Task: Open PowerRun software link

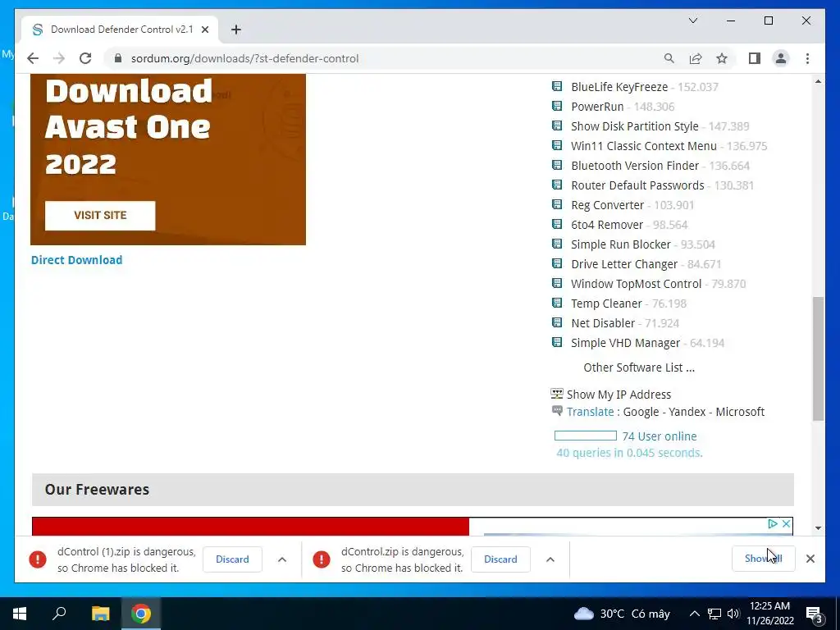Action: tap(597, 107)
